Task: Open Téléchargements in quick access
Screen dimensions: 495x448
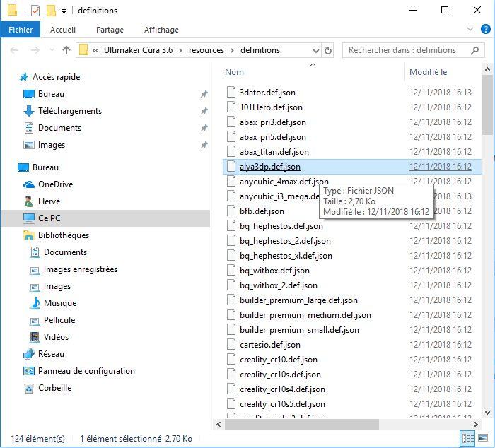Action: click(x=70, y=111)
